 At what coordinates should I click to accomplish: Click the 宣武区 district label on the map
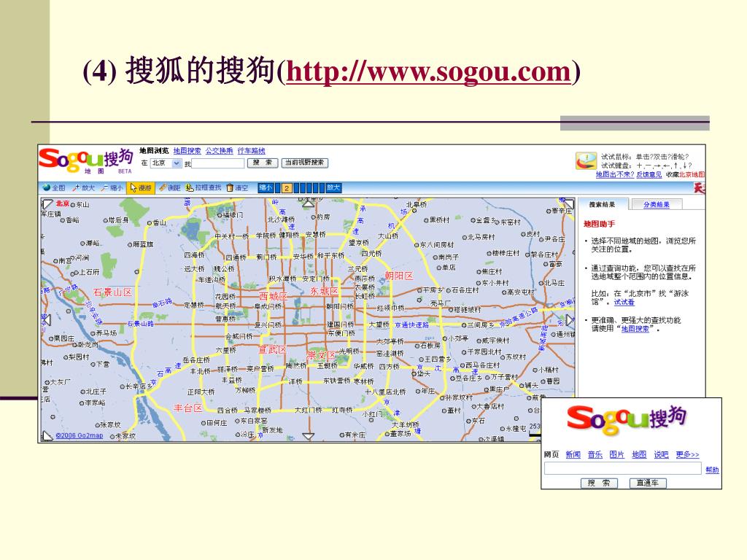(x=273, y=349)
